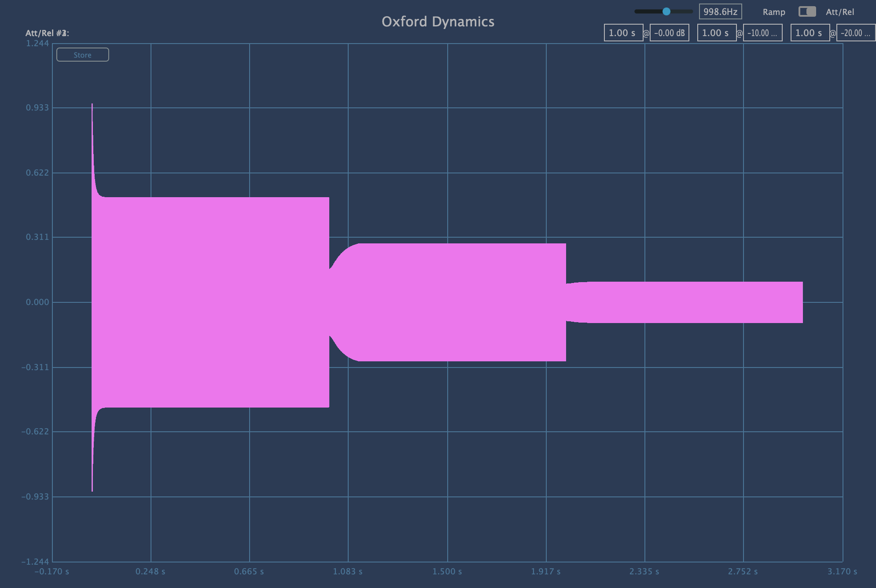
Task: Select the second 1.00 s duration field
Action: [716, 33]
